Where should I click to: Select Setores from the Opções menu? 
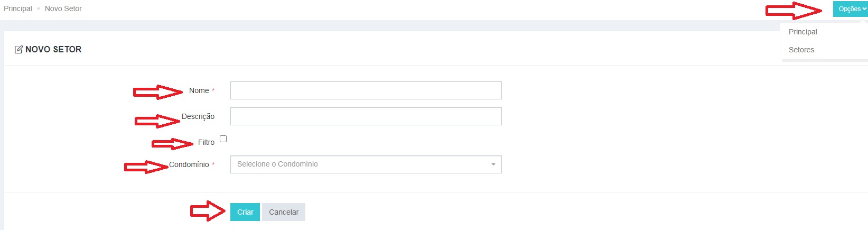pyautogui.click(x=801, y=50)
